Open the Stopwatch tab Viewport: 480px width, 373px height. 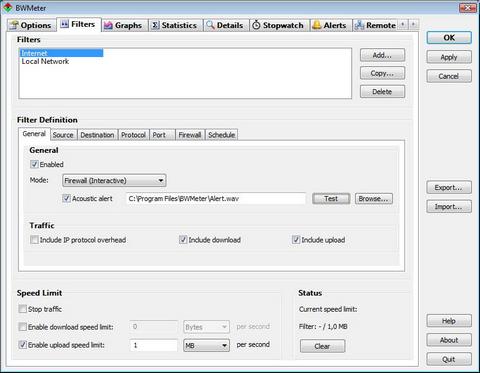click(278, 25)
